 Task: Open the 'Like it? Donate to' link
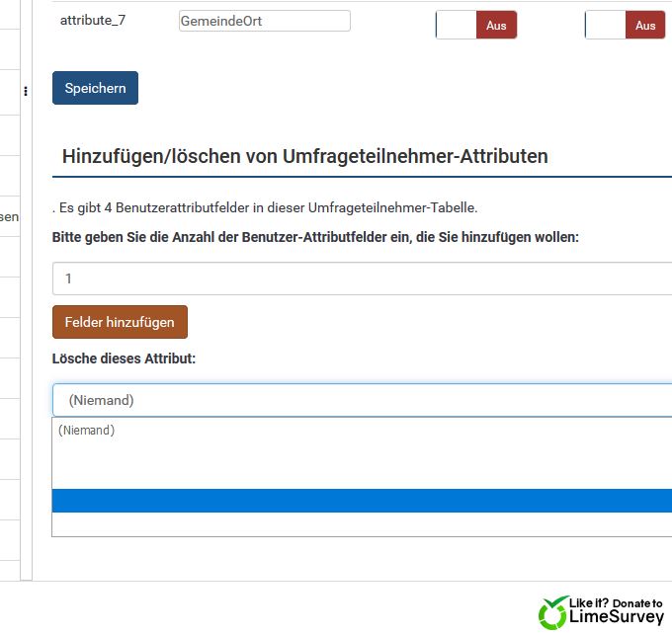coord(617,602)
